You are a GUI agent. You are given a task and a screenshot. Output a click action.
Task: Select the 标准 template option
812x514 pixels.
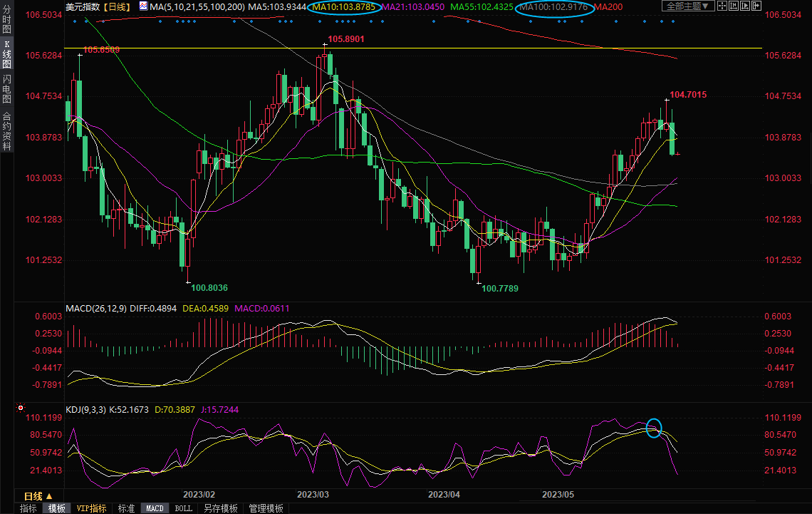pos(126,508)
